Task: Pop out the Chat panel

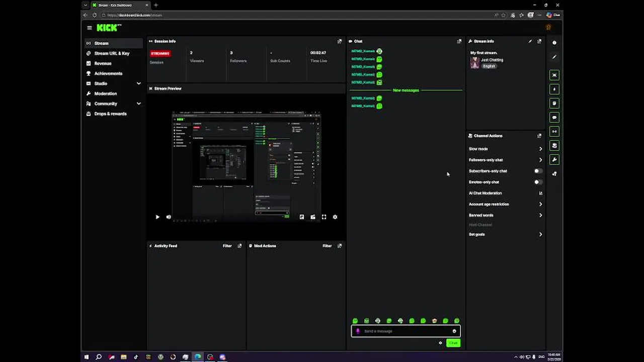Action: coord(459,41)
